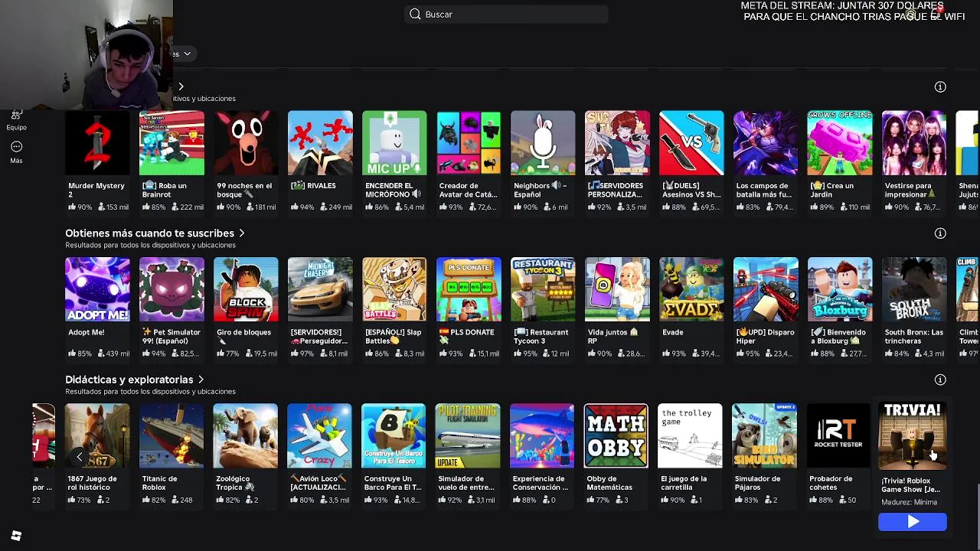Viewport: 980px width, 551px height.
Task: Open Vida juntos RP thumbnail
Action: [x=617, y=289]
